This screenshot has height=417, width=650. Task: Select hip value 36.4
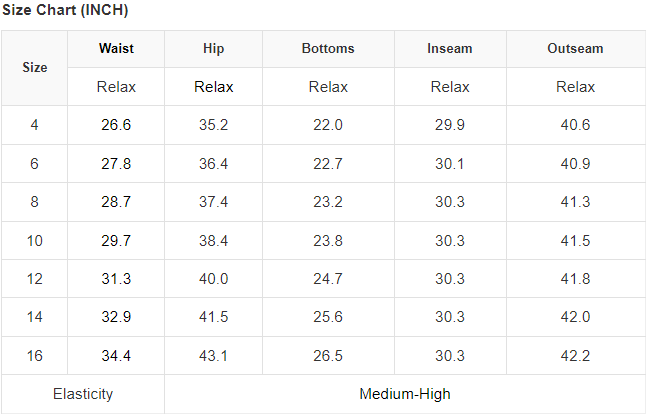click(213, 163)
